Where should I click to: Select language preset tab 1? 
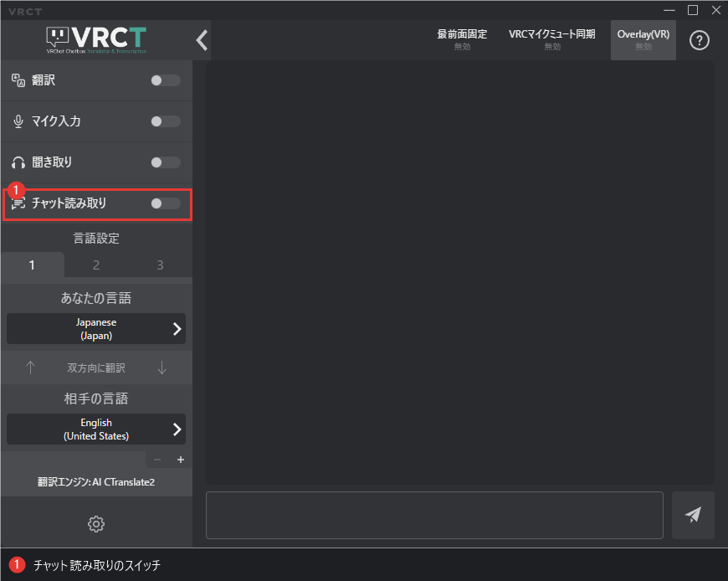[x=32, y=265]
